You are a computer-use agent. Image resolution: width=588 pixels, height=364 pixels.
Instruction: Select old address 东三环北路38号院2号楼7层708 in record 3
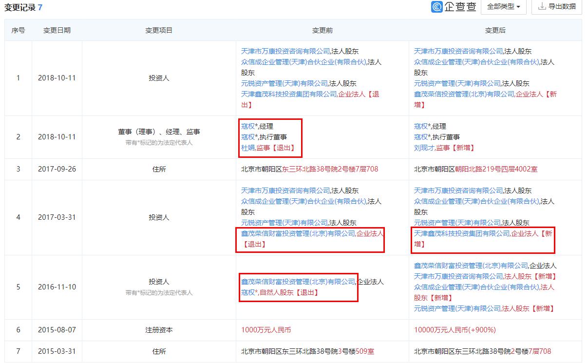pyautogui.click(x=330, y=169)
